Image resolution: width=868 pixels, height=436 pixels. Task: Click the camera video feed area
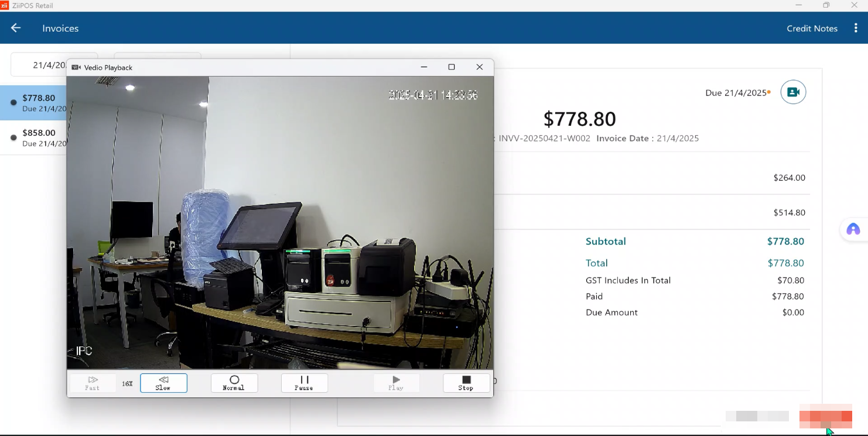tap(280, 222)
